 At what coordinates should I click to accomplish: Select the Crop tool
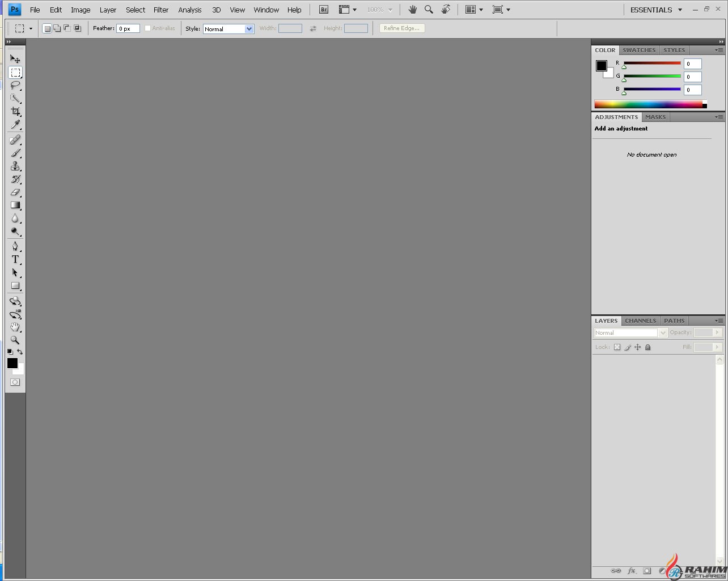15,111
